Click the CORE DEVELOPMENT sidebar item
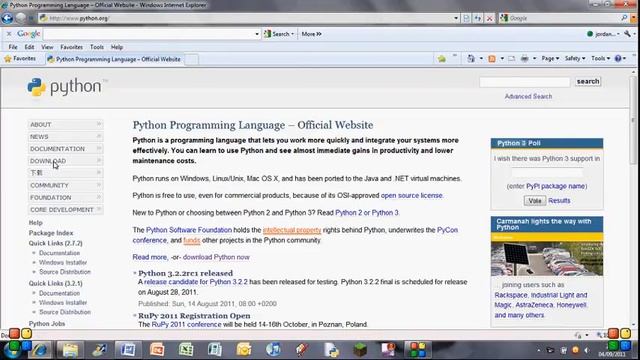The image size is (640, 360). [x=65, y=209]
